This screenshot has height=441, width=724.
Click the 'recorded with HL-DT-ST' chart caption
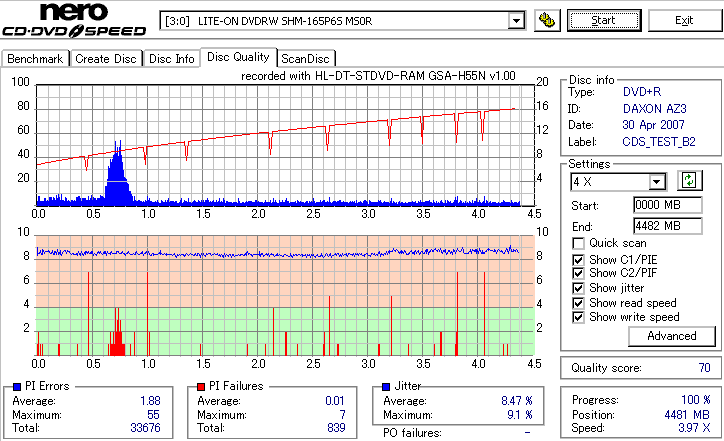coord(378,76)
